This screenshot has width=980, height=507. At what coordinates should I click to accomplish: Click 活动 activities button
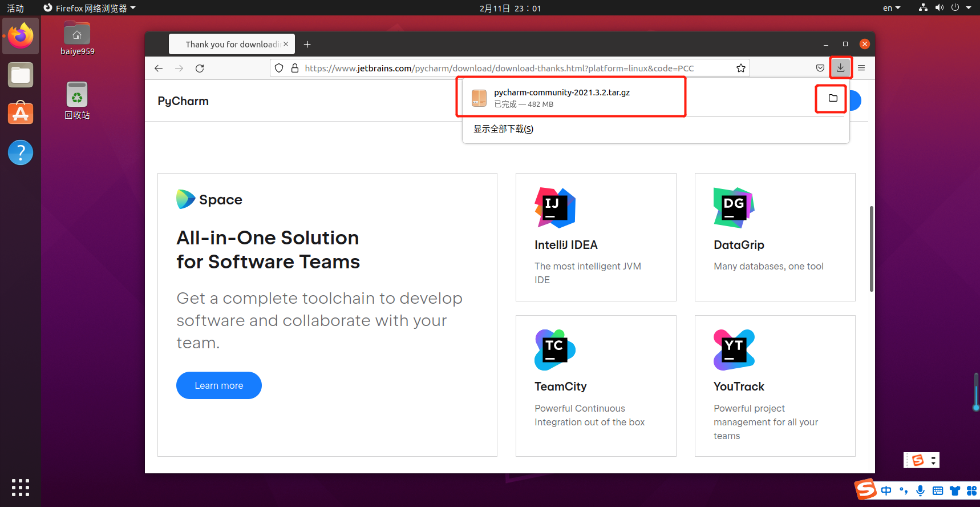click(15, 8)
